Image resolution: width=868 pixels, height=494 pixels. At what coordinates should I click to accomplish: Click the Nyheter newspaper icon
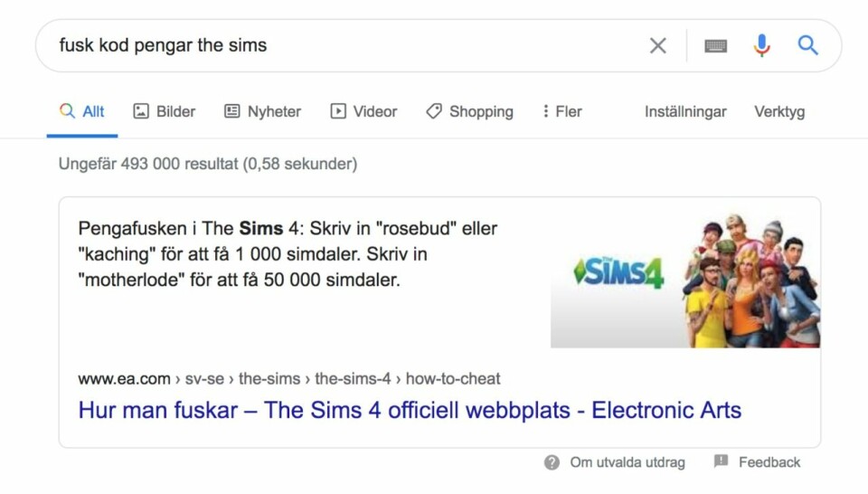[232, 111]
